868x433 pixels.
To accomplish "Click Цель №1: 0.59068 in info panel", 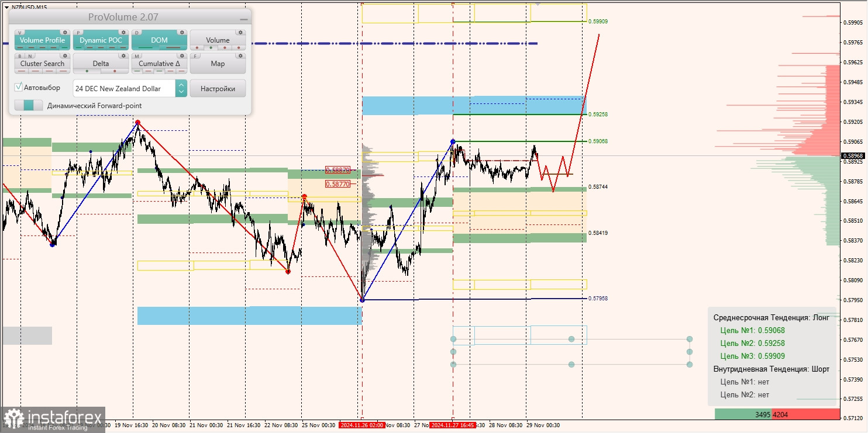I will [x=752, y=330].
